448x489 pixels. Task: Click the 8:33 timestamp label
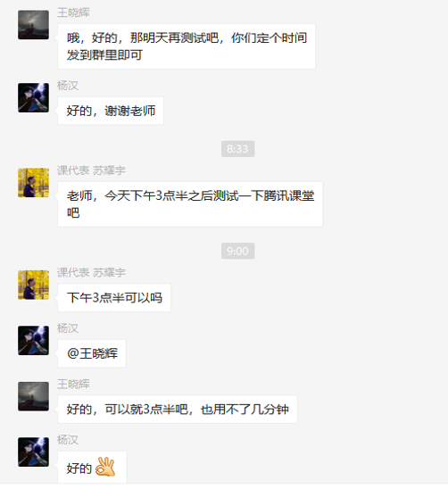click(237, 149)
